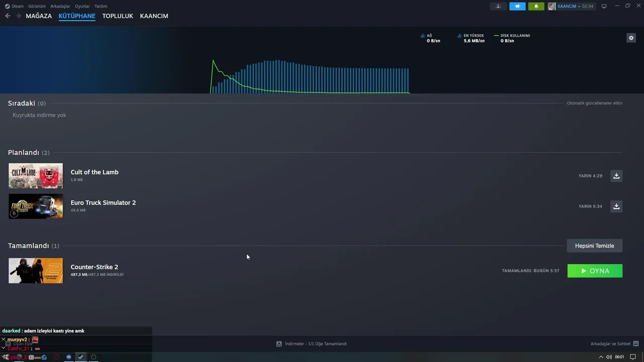This screenshot has width=644, height=362.
Task: Open İndirmeler - 1/1 Öğe Tamamlandı status
Action: pyautogui.click(x=316, y=344)
